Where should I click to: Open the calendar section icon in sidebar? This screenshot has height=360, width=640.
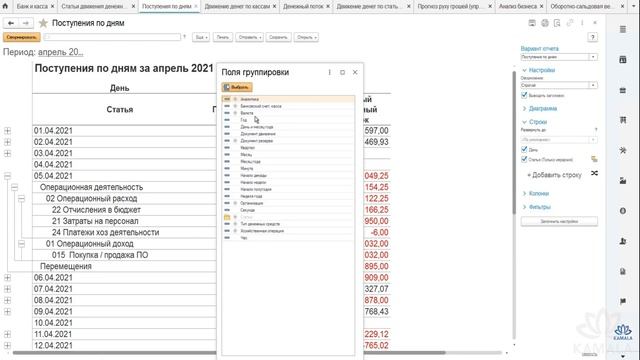pos(622,60)
